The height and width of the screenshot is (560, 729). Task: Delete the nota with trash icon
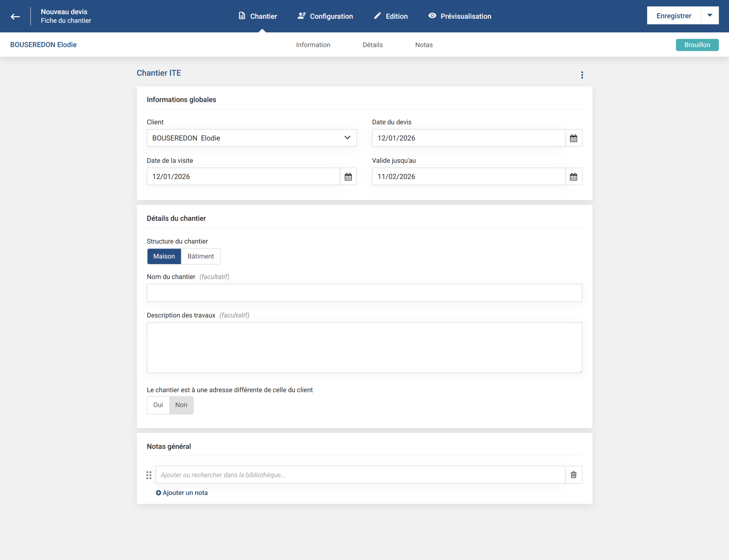[574, 475]
